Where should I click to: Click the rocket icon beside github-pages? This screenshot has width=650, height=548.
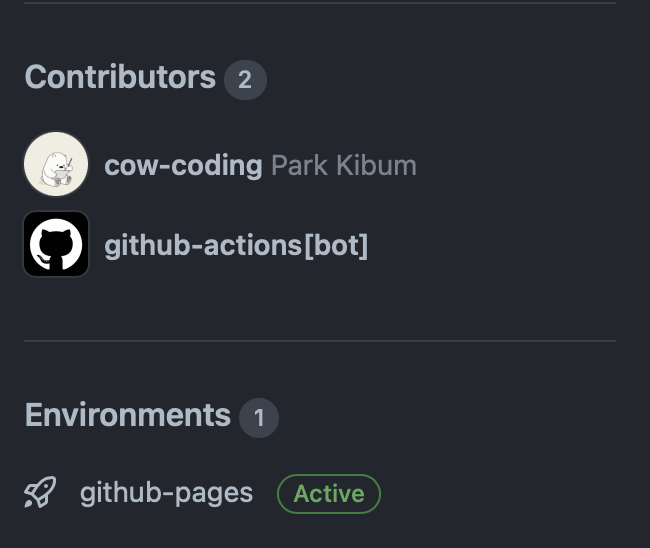(40, 492)
